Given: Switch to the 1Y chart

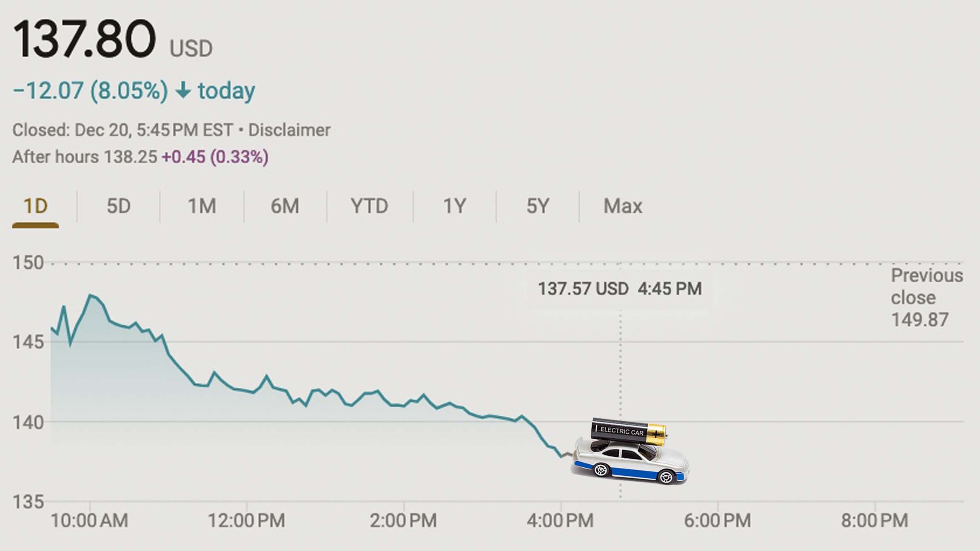Looking at the screenshot, I should click(x=453, y=206).
